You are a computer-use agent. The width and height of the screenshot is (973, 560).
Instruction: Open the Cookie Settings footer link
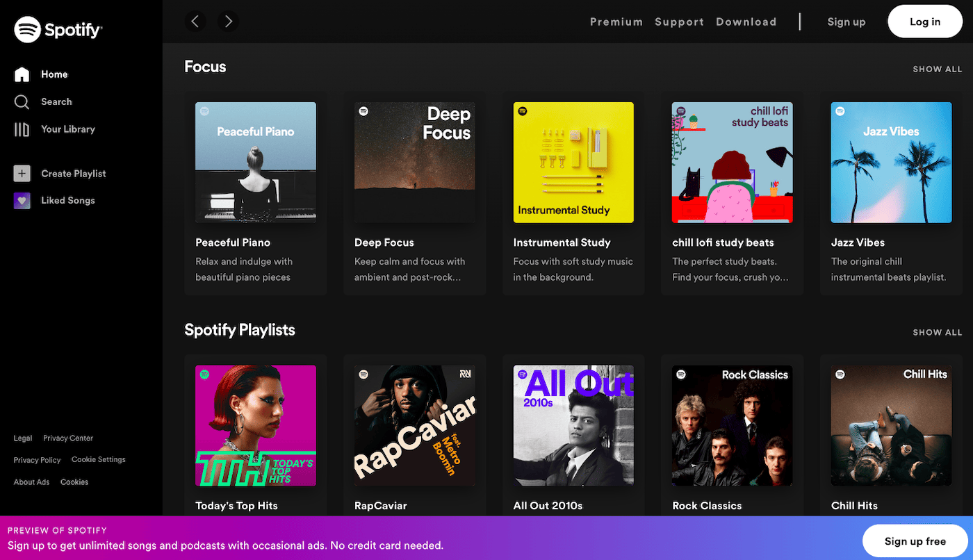point(99,460)
